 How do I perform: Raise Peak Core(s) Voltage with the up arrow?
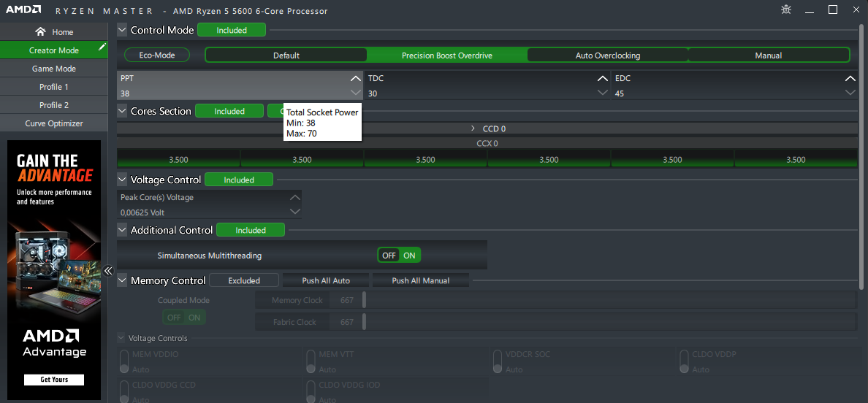click(295, 197)
